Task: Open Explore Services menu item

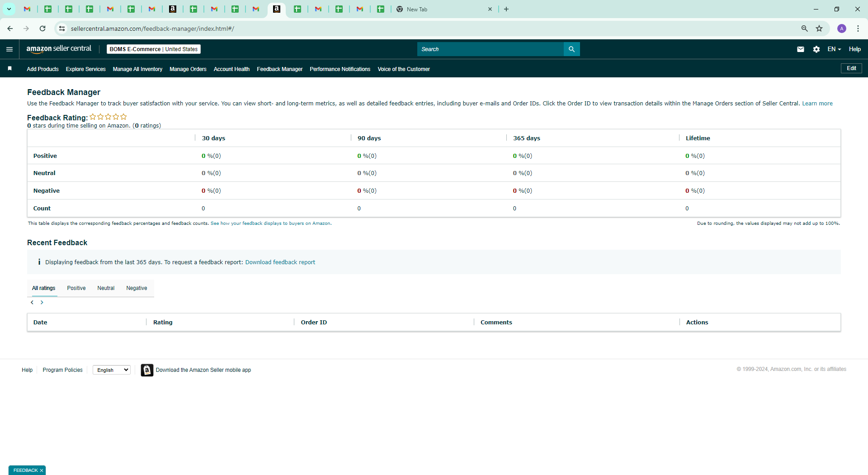Action: pyautogui.click(x=85, y=69)
